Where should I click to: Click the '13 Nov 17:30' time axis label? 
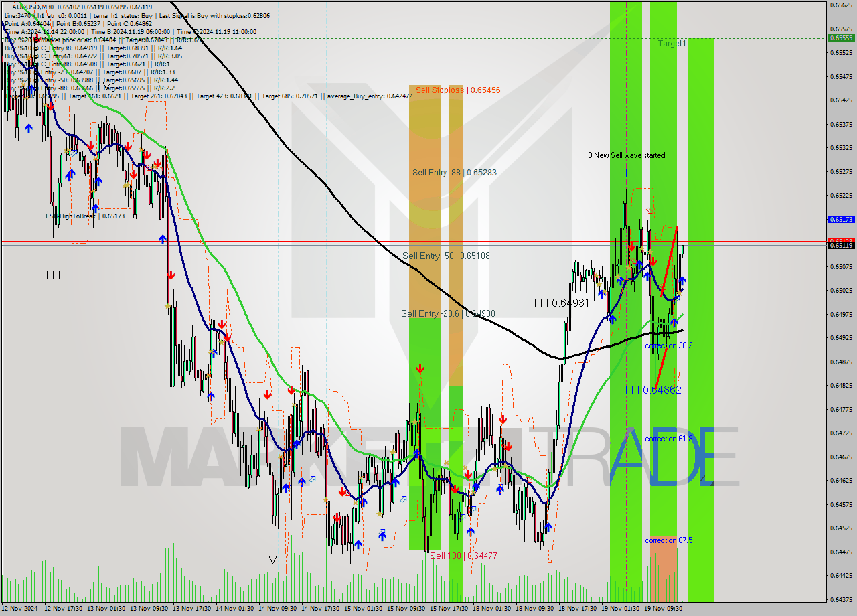pyautogui.click(x=191, y=609)
